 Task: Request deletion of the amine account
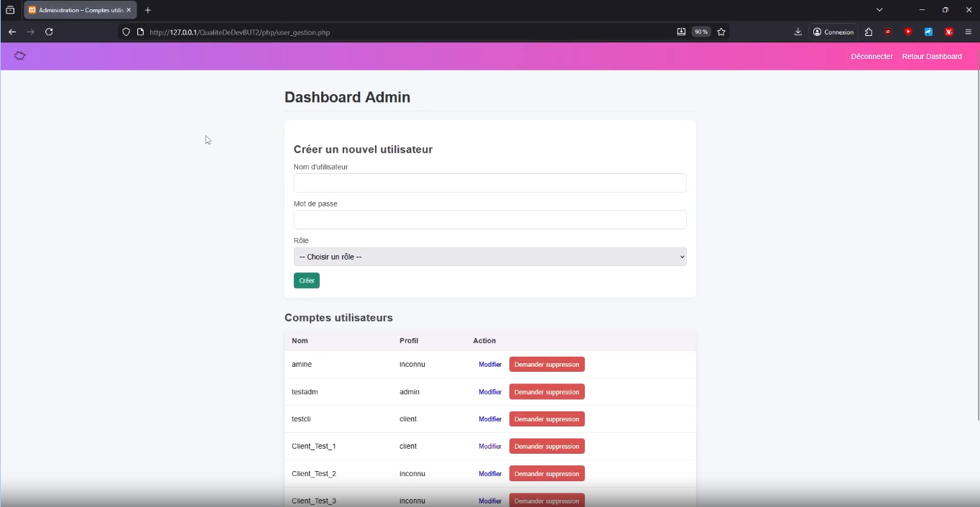(x=546, y=365)
